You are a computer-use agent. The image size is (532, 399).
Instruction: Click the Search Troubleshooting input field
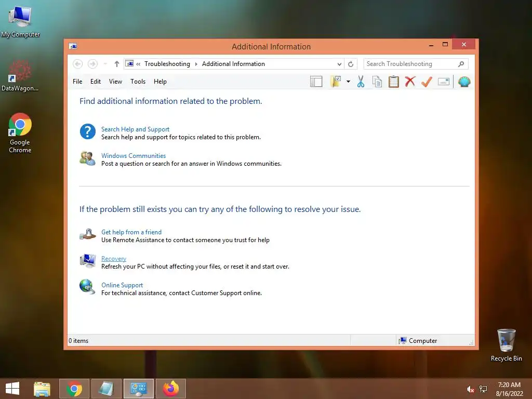tap(416, 64)
